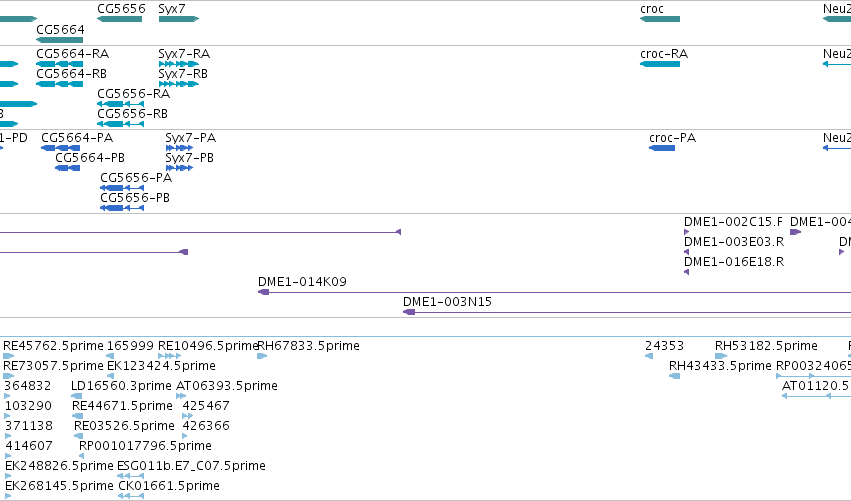
Task: Select the RE44671.5prime EST marker
Action: click(x=78, y=417)
